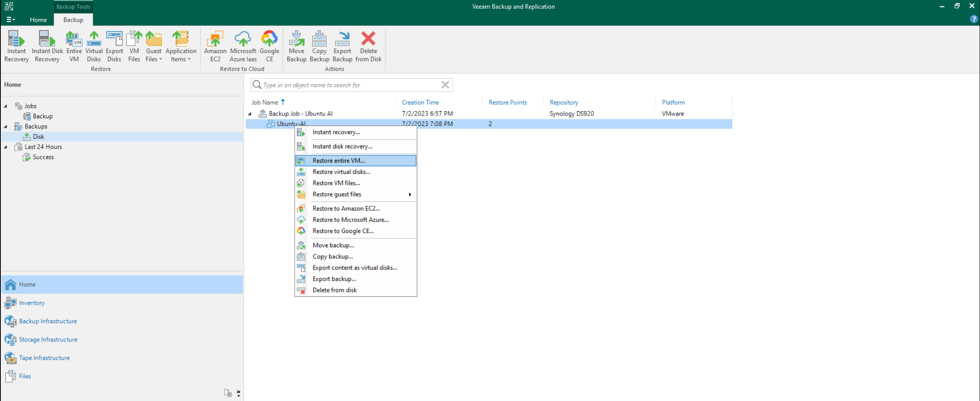The image size is (980, 401).
Task: Sort by Creation Time column header
Action: (x=420, y=102)
